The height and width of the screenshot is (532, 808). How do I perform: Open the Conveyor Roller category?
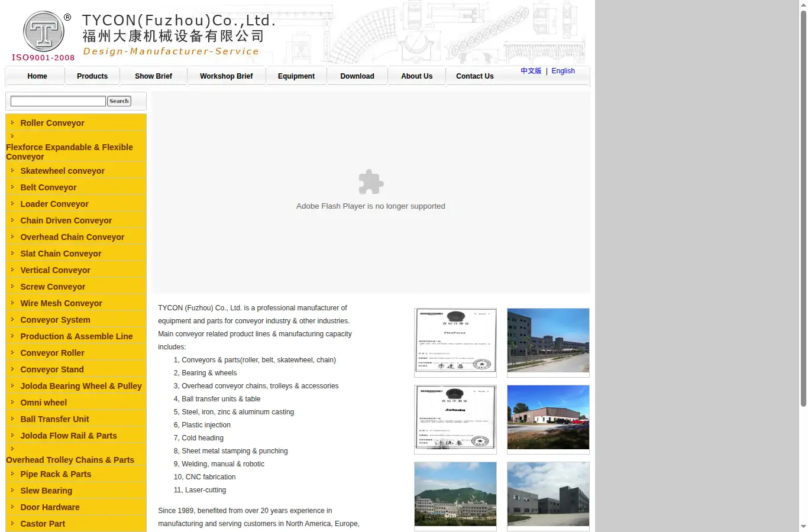pyautogui.click(x=52, y=353)
